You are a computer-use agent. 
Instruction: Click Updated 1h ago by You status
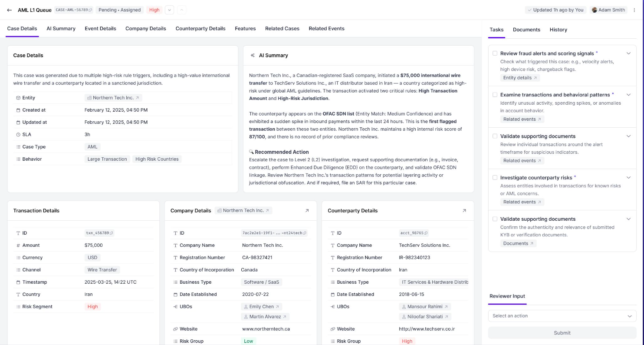(555, 10)
